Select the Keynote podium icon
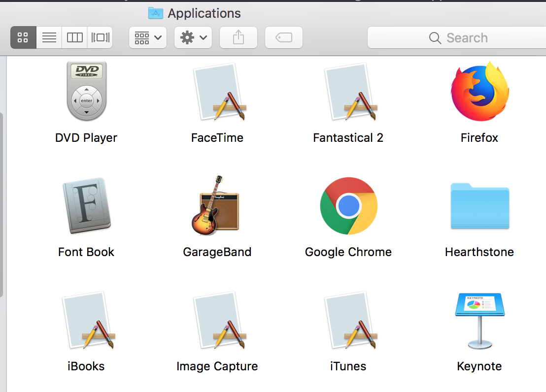Screen dimensions: 546x392 point(480,321)
